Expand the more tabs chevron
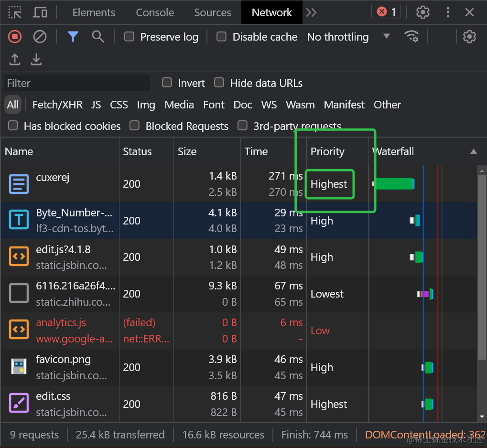Viewport: 487px width, 448px height. pos(311,12)
